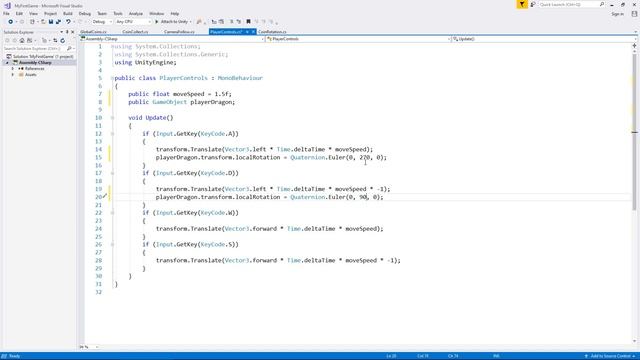Switch to the CoinRotation.cs tab
The height and width of the screenshot is (360, 640).
[x=272, y=32]
